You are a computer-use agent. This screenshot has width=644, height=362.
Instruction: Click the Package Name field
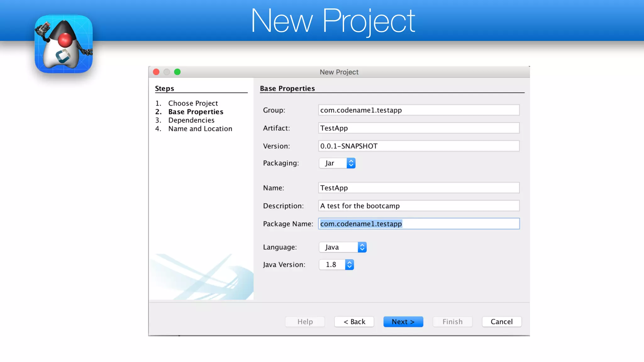(x=419, y=224)
